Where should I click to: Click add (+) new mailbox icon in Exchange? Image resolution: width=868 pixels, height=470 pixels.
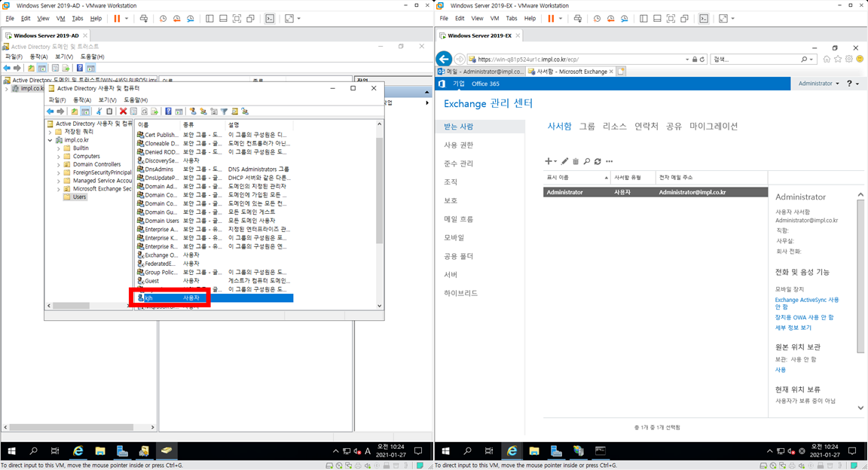tap(550, 161)
